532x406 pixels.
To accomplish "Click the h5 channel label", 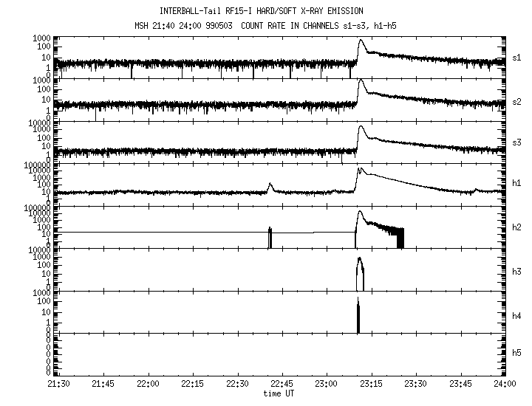I will pos(517,354).
